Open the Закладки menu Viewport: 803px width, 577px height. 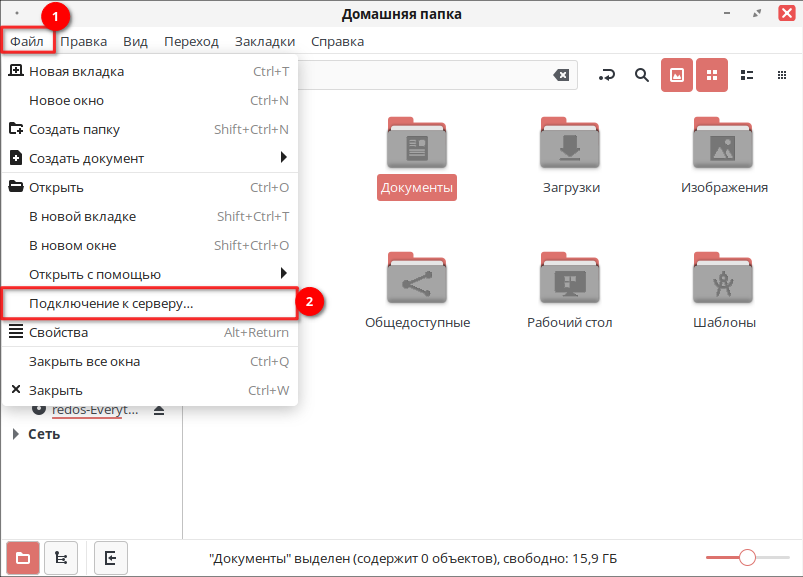coord(265,41)
